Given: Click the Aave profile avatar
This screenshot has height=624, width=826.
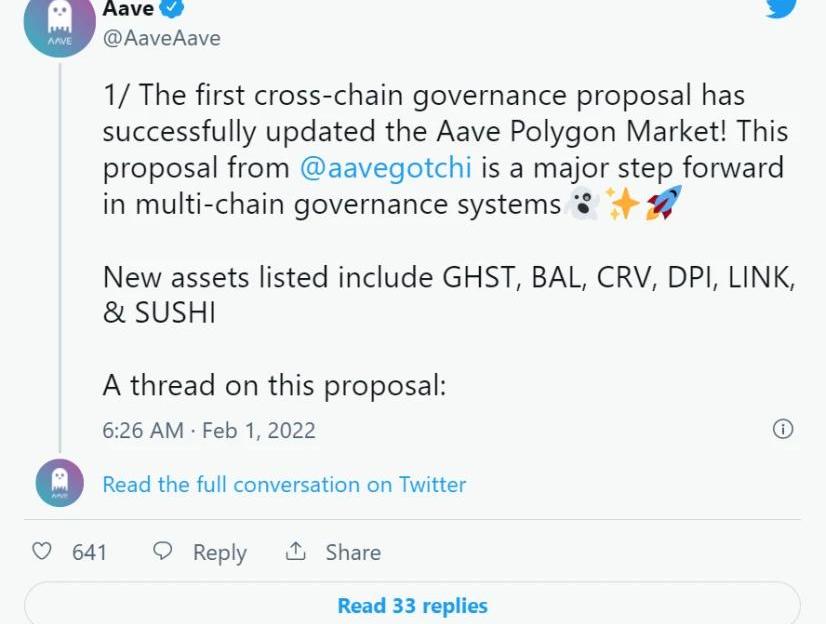Looking at the screenshot, I should (60, 23).
